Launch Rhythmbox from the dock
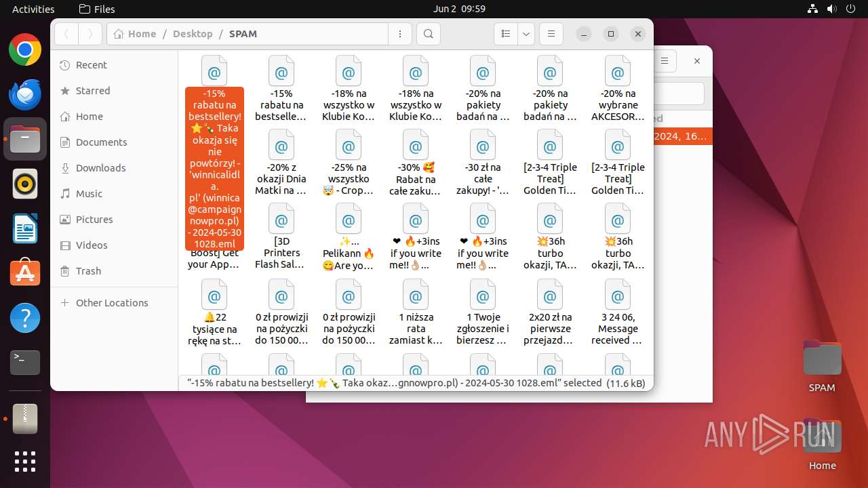The height and width of the screenshot is (488, 868). 25,184
